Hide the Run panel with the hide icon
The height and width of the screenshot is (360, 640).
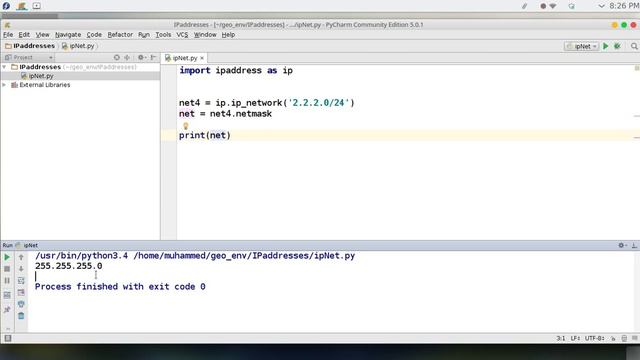[634, 245]
